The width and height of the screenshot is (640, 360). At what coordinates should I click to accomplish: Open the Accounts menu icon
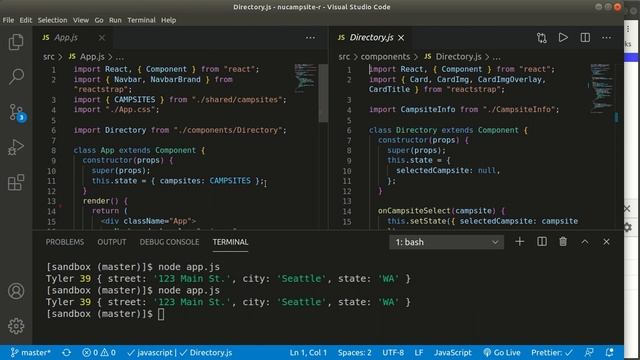tap(16, 291)
